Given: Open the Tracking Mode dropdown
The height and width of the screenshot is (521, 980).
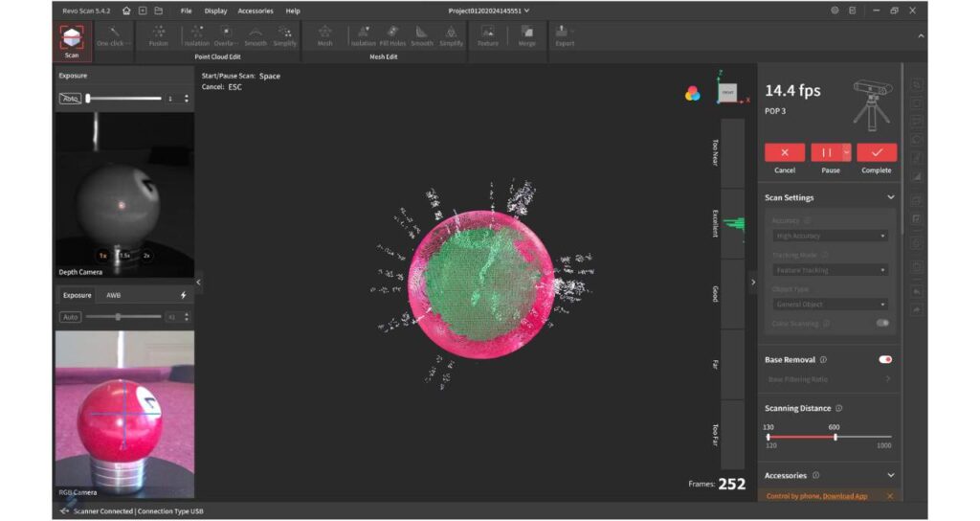Looking at the screenshot, I should [830, 270].
